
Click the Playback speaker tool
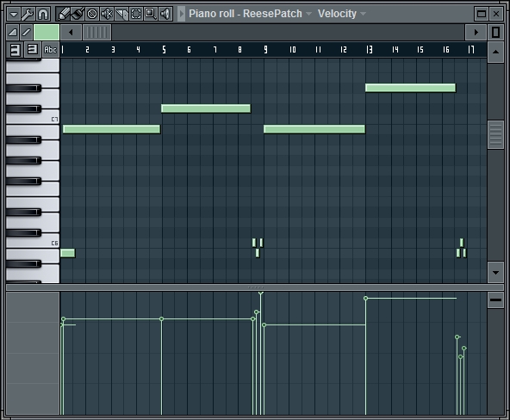pos(165,14)
